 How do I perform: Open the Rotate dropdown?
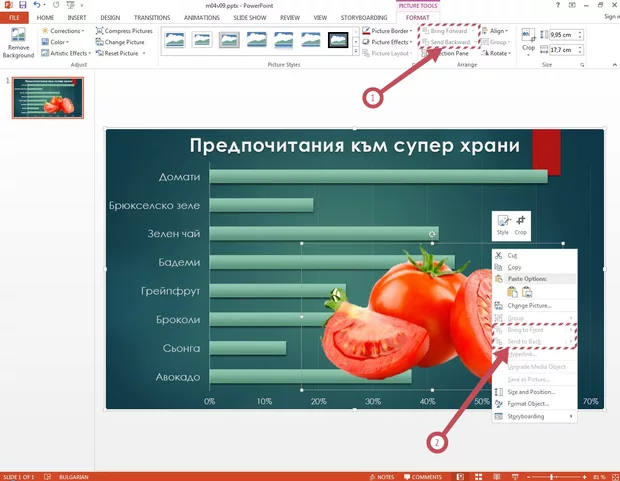coord(497,53)
